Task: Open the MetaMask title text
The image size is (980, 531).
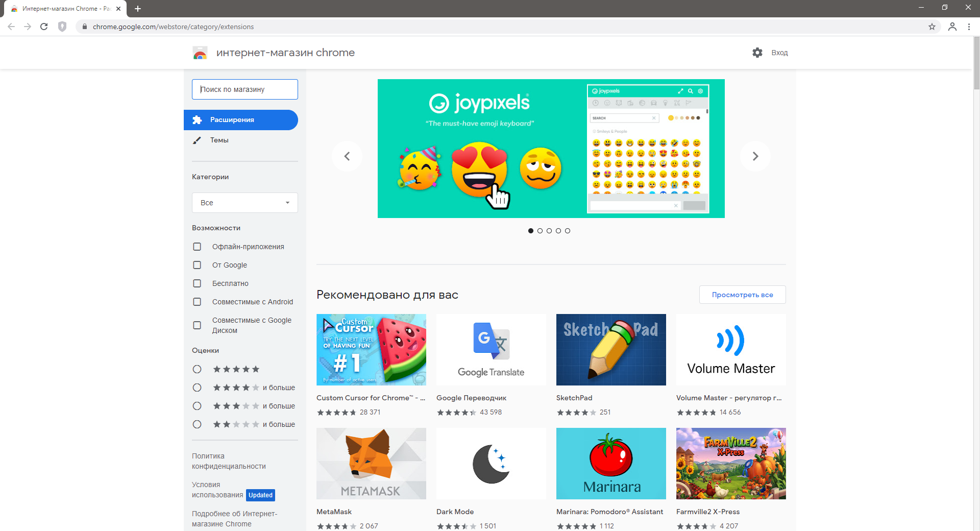Action: coord(334,512)
